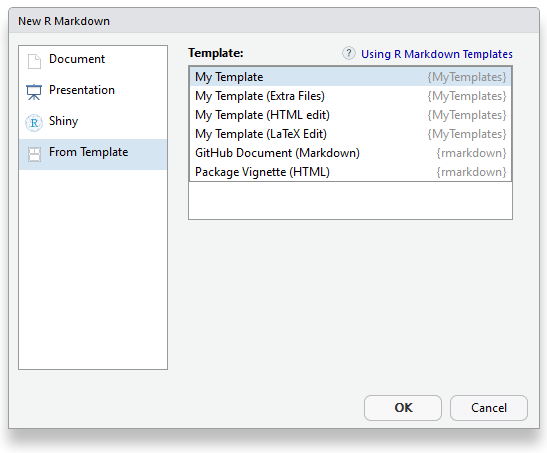
Task: Select Package Vignette (HTML) template
Action: (x=351, y=172)
